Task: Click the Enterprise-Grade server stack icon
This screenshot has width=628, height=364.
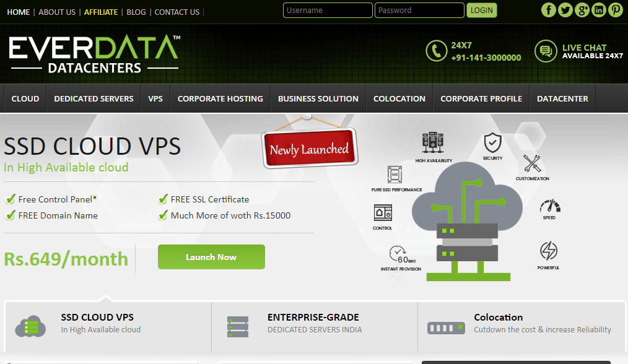Action: coord(238,326)
